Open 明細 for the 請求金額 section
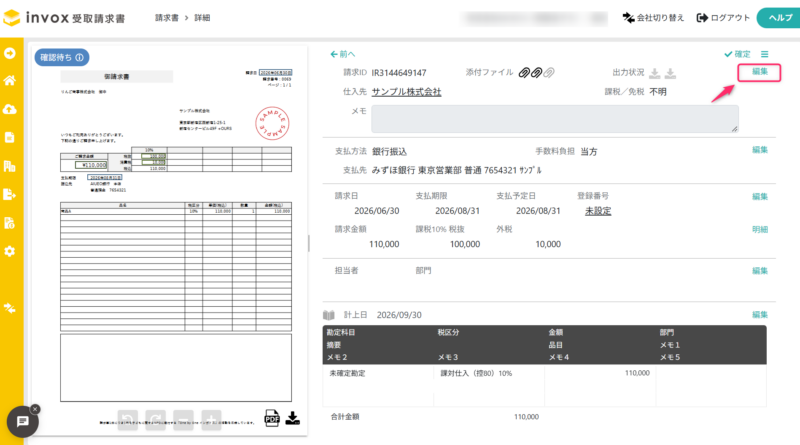 coord(760,230)
